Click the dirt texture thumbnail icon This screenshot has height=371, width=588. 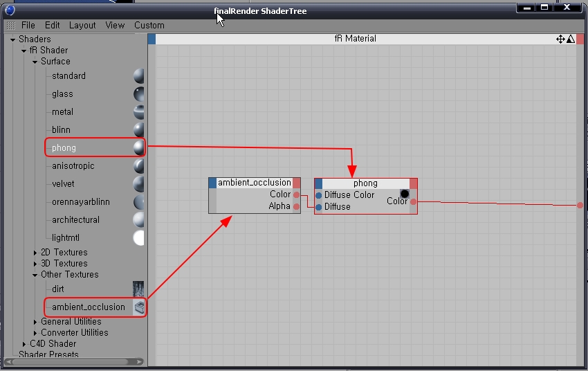(x=138, y=289)
